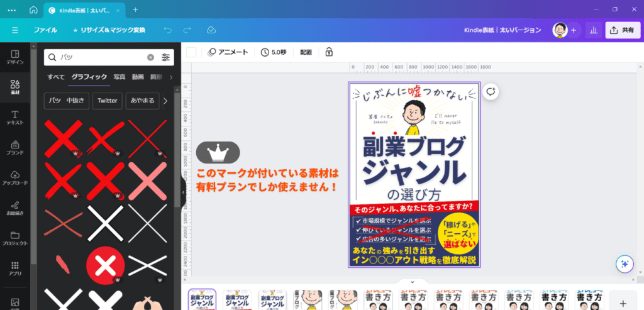644x310 pixels.
Task: Click the バツ 中抜き suggestion chip
Action: [66, 101]
